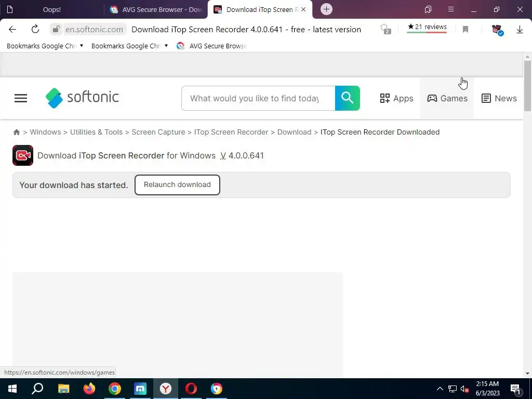Open the Softonic hamburger side menu

tap(21, 98)
